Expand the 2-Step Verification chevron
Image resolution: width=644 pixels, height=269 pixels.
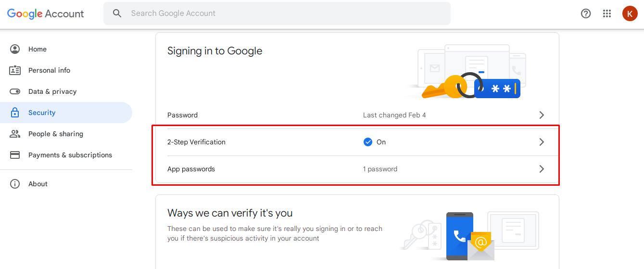pyautogui.click(x=542, y=142)
